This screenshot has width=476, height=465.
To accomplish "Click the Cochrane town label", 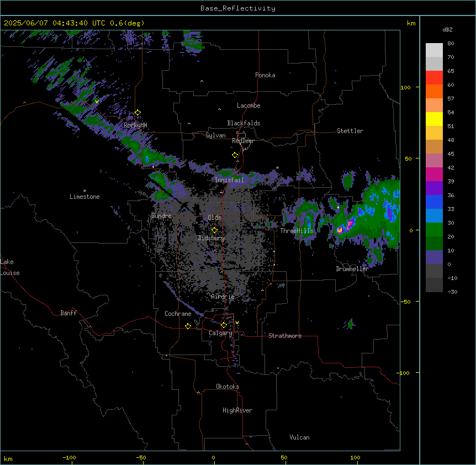I will coord(178,314).
